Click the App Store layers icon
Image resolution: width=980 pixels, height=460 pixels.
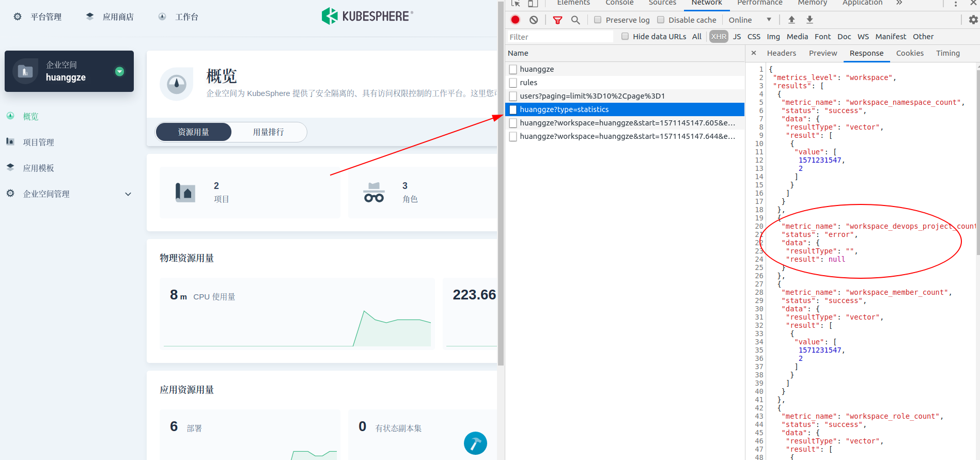(90, 17)
